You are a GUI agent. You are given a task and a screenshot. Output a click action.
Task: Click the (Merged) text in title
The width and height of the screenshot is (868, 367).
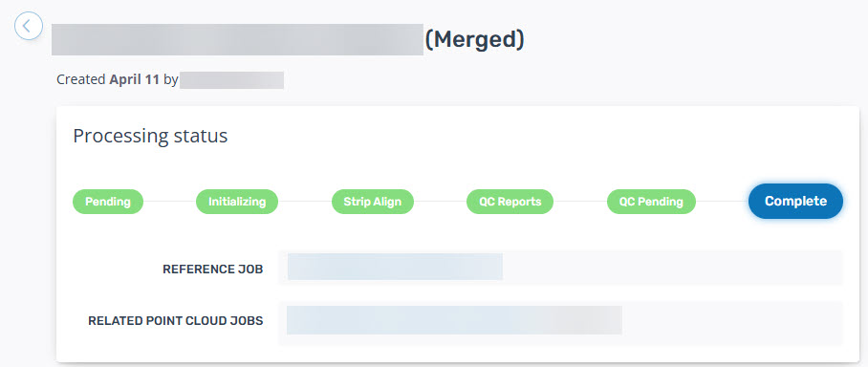click(474, 39)
